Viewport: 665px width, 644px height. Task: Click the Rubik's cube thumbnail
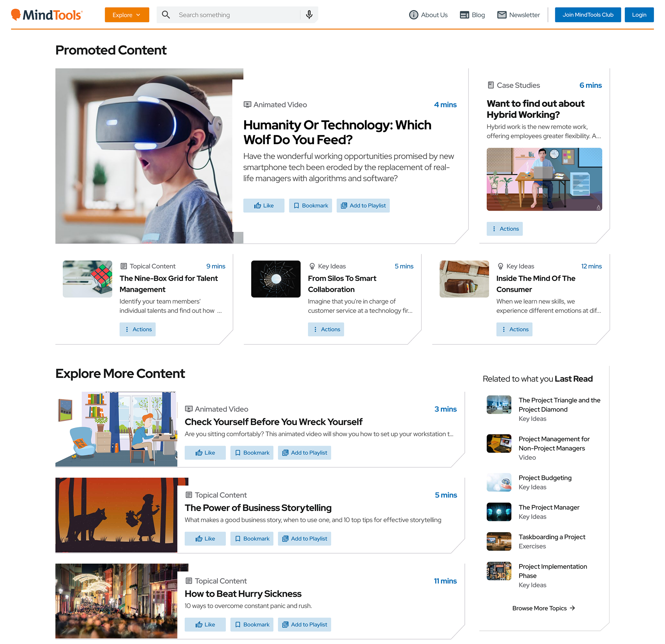click(87, 279)
